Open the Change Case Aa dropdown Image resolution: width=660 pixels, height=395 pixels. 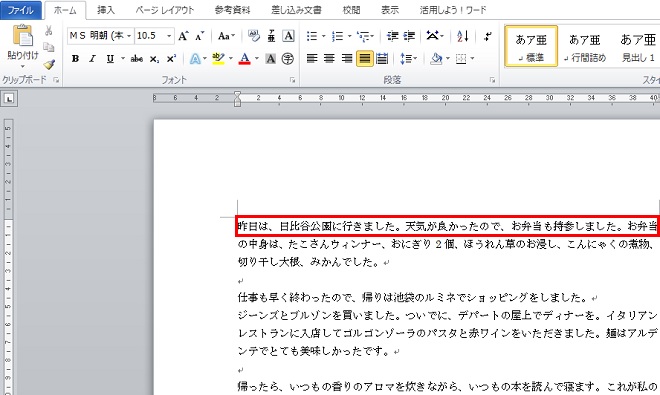(x=226, y=36)
